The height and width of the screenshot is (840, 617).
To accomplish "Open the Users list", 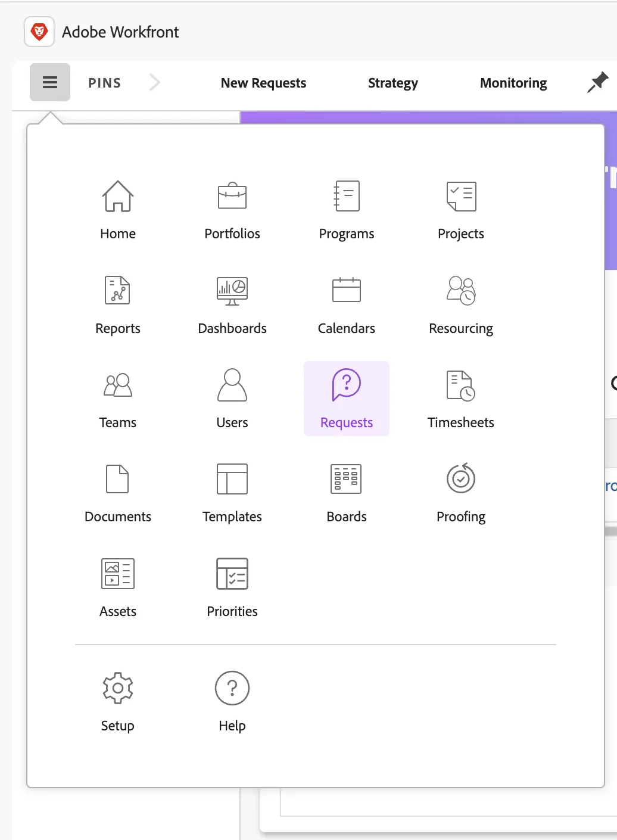I will tap(232, 398).
